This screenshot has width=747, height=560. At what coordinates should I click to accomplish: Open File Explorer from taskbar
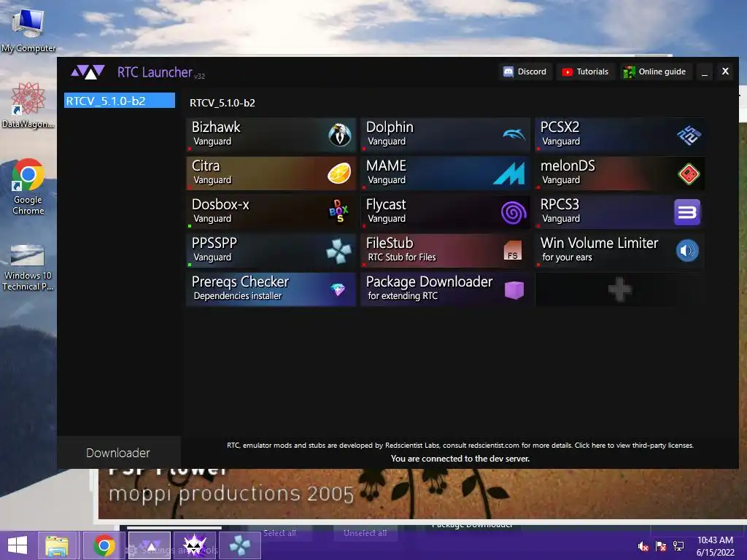57,545
